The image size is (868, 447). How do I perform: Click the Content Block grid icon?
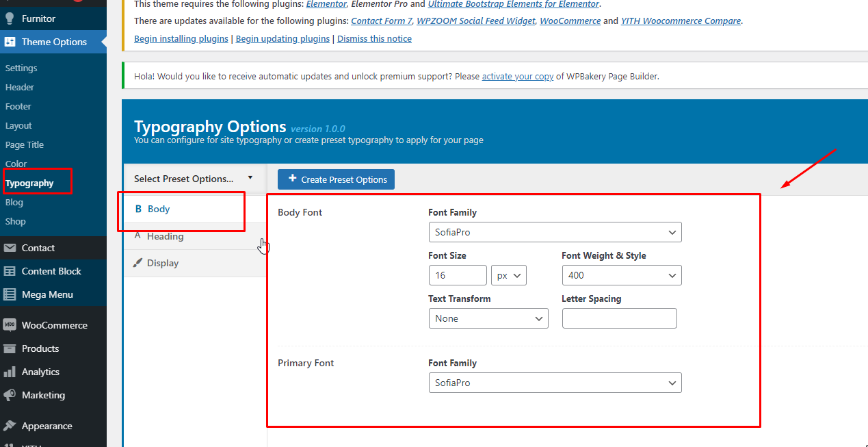pyautogui.click(x=10, y=271)
